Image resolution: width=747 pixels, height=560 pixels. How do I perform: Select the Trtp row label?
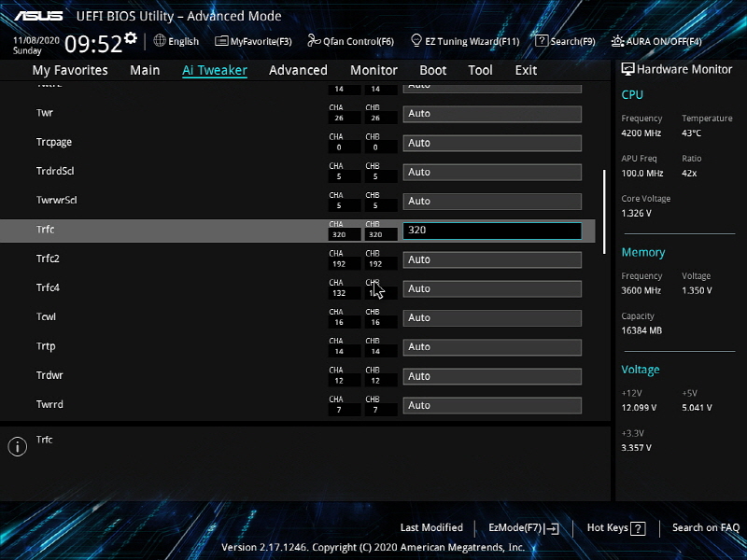[46, 346]
